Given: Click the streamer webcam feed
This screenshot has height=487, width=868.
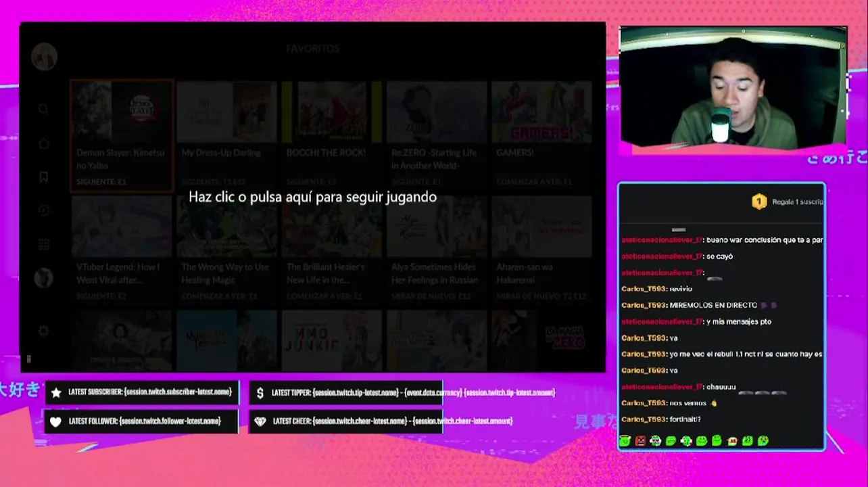Looking at the screenshot, I should pyautogui.click(x=733, y=87).
